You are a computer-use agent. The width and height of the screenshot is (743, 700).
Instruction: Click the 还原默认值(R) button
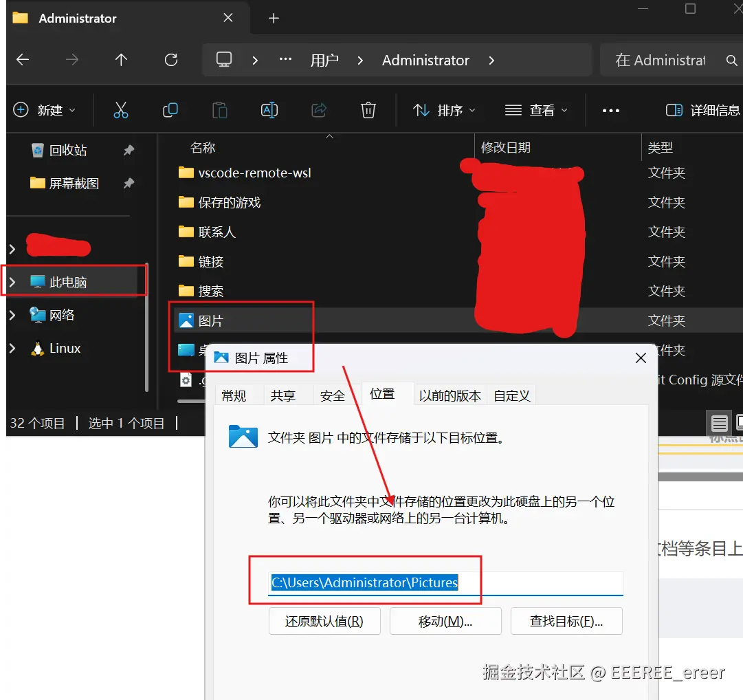click(324, 622)
